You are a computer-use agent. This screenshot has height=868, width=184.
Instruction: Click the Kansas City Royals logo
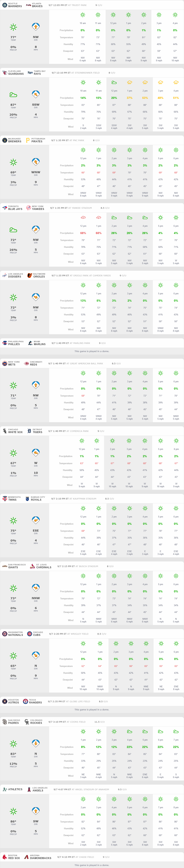(x=27, y=499)
